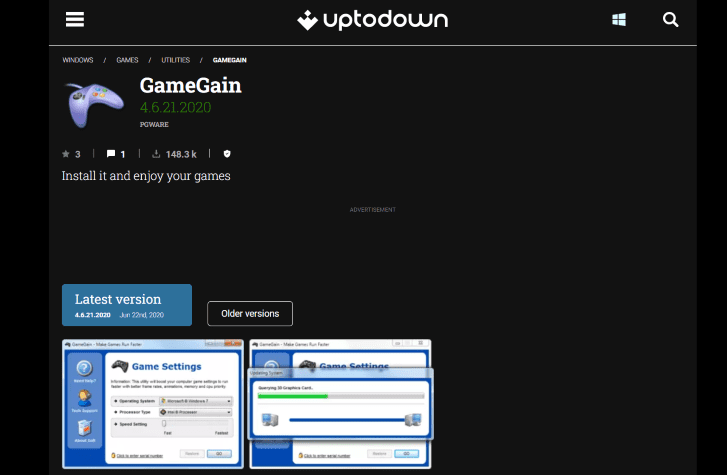Go to the Utilities breadcrumb

(x=176, y=60)
